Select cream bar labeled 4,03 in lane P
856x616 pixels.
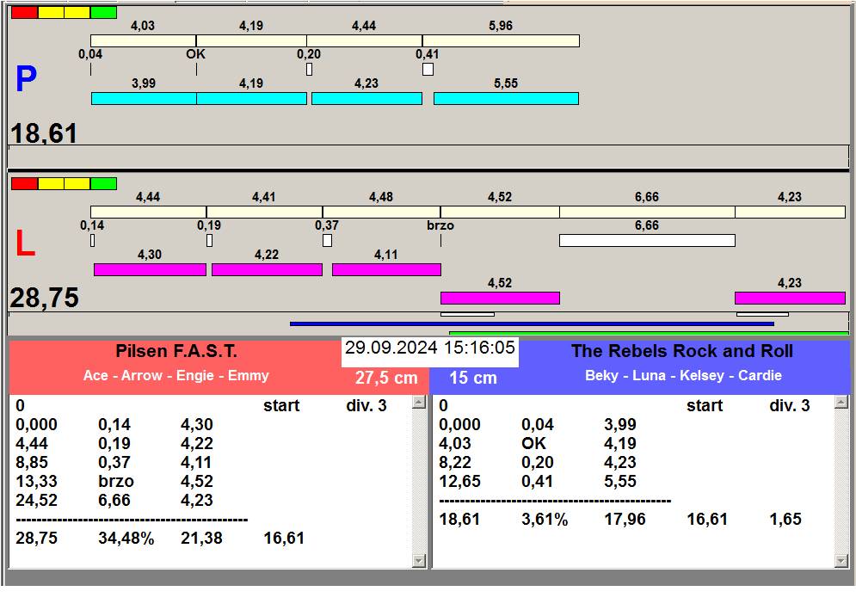tap(143, 41)
